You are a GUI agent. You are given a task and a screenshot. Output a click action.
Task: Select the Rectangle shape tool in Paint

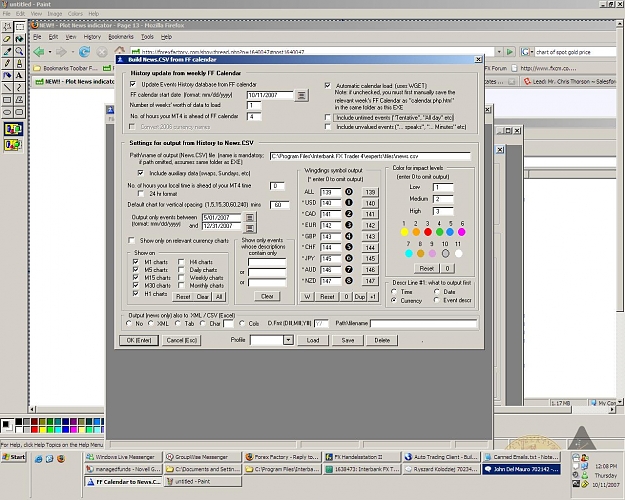[7, 100]
